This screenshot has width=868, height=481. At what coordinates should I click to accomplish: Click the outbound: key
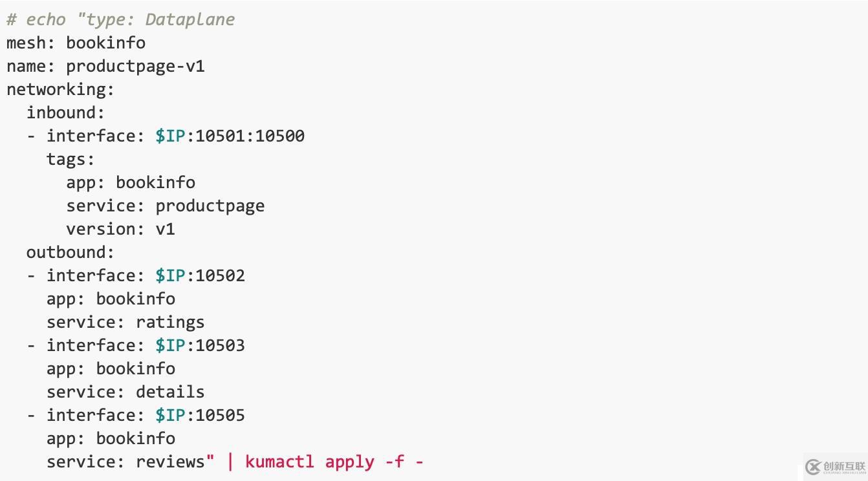71,252
